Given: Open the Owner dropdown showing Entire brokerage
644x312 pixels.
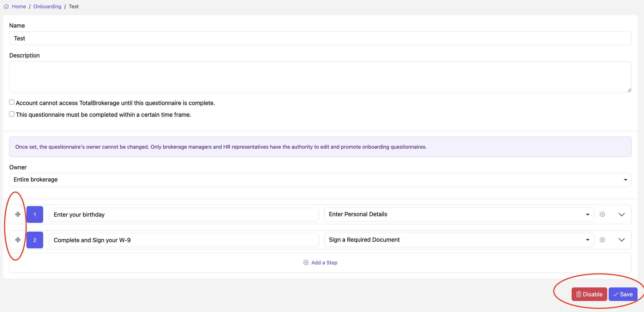Looking at the screenshot, I should 320,180.
